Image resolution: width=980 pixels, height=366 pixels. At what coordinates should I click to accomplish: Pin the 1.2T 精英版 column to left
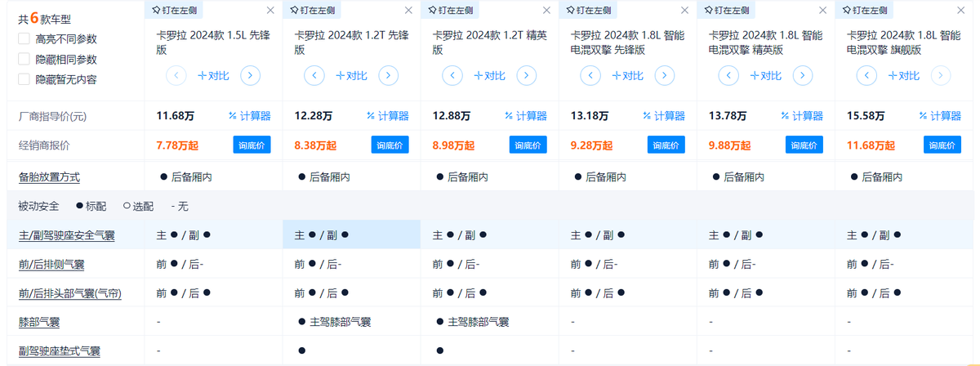pos(451,10)
